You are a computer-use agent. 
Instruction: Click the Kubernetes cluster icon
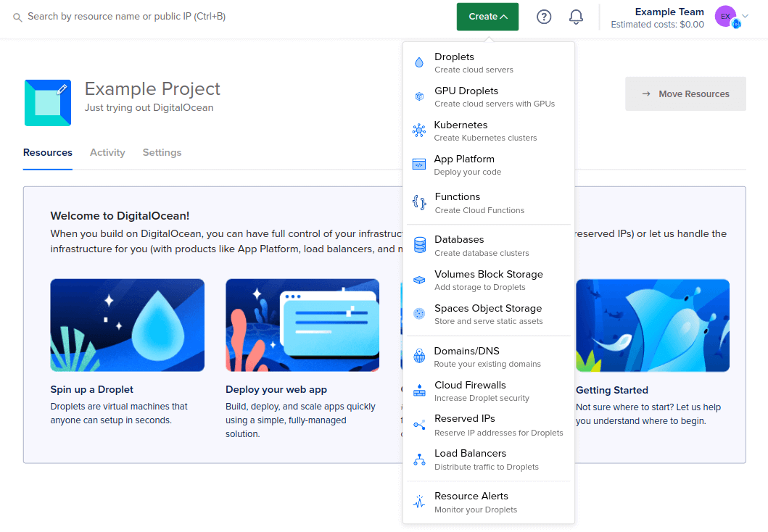(419, 130)
